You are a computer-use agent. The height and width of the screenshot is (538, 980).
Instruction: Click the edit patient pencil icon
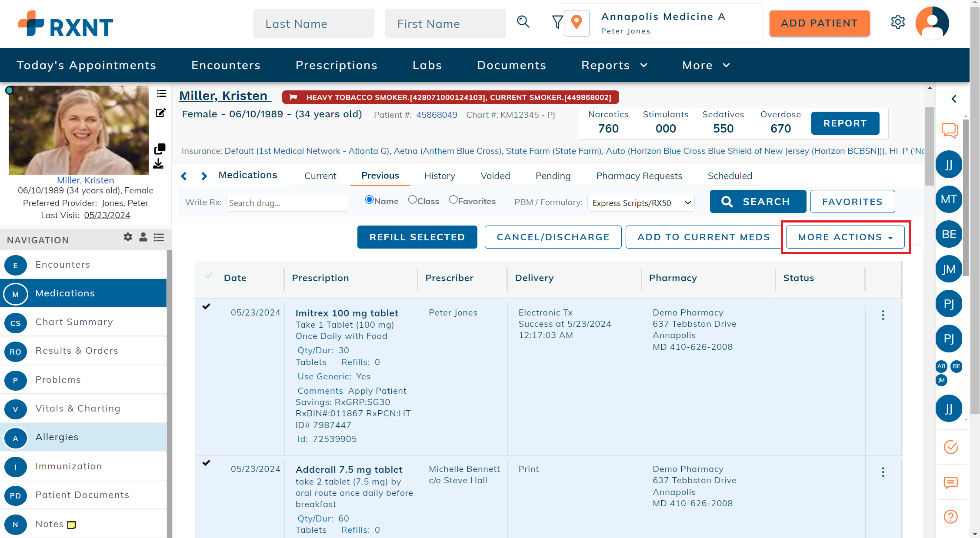click(x=160, y=113)
